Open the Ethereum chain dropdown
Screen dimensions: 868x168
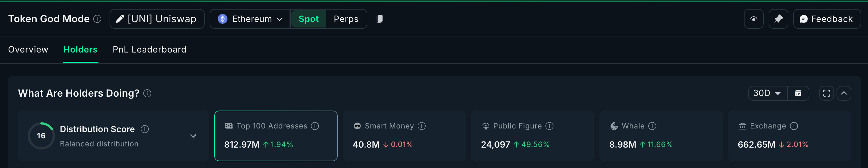[250, 19]
